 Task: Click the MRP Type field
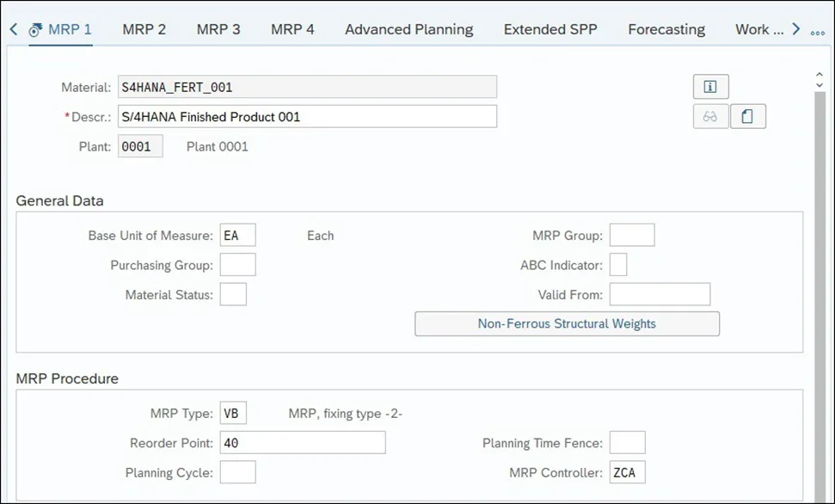click(233, 413)
